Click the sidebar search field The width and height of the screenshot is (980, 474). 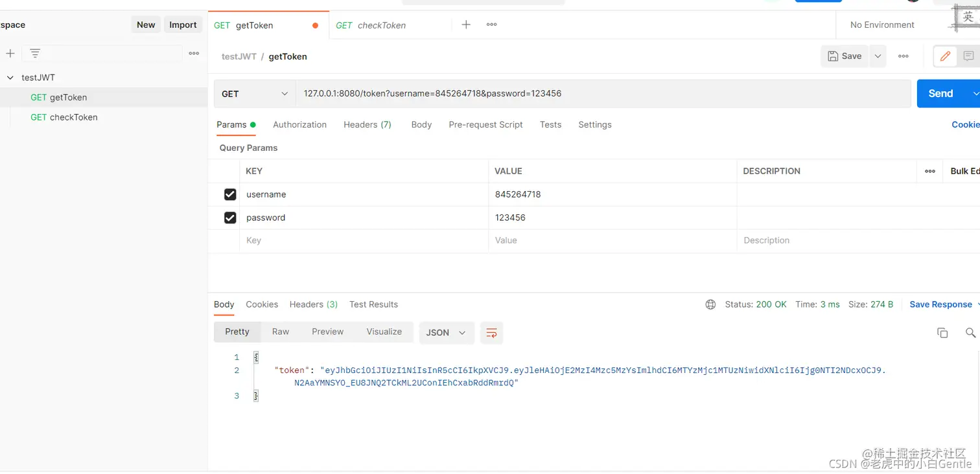point(102,53)
